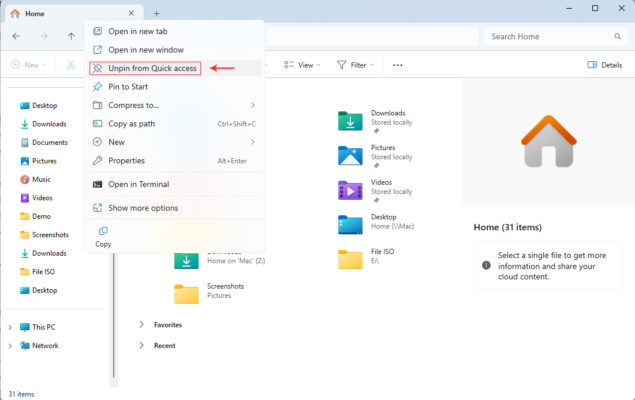Choose Copy as path
This screenshot has width=635, height=400.
point(175,123)
